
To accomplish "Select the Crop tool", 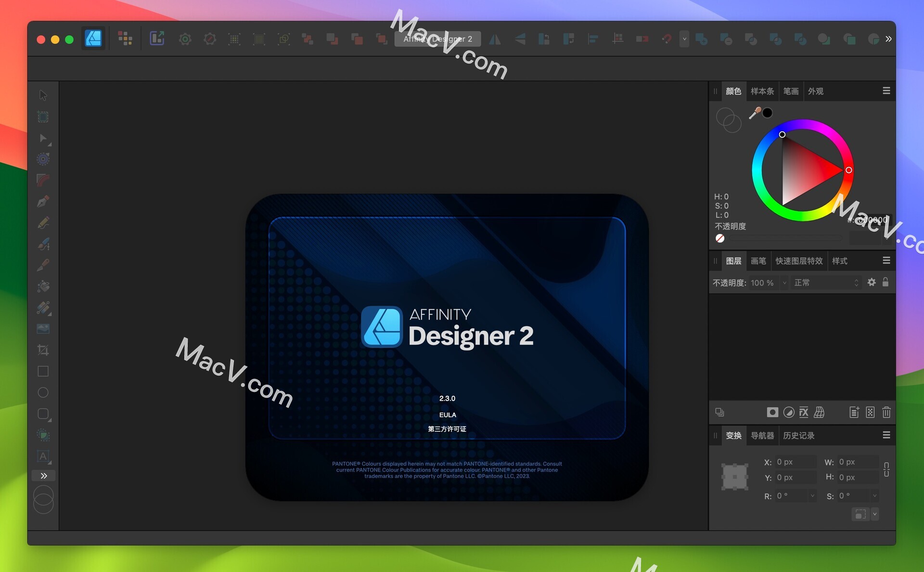I will [x=43, y=350].
